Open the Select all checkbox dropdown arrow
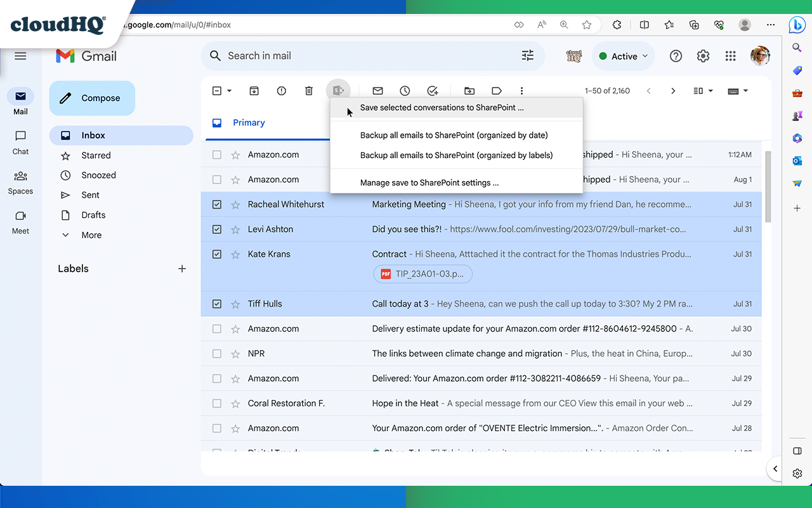The height and width of the screenshot is (508, 812). click(x=230, y=91)
